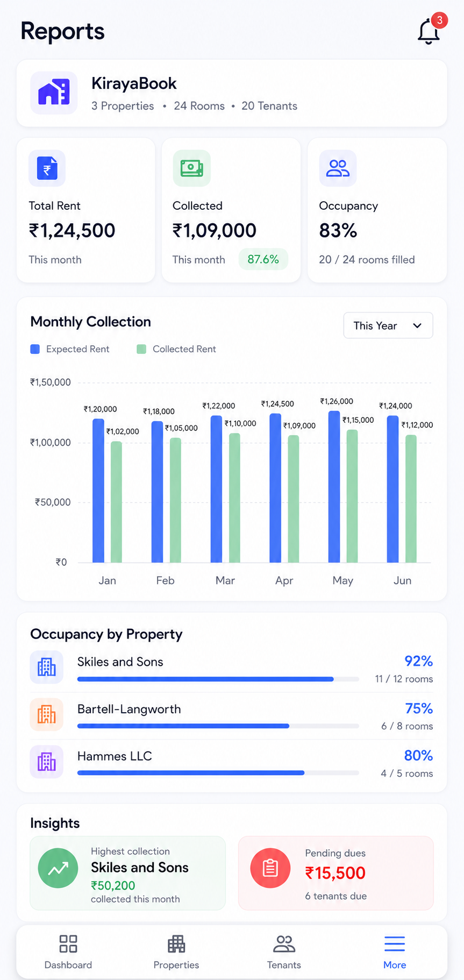The image size is (464, 980).
Task: Click the Hammes LLC occupancy progress bar
Action: click(218, 773)
